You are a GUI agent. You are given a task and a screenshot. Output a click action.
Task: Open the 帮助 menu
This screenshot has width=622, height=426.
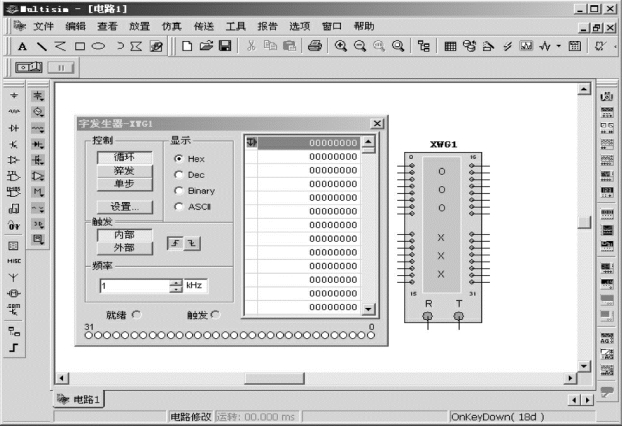pos(364,26)
